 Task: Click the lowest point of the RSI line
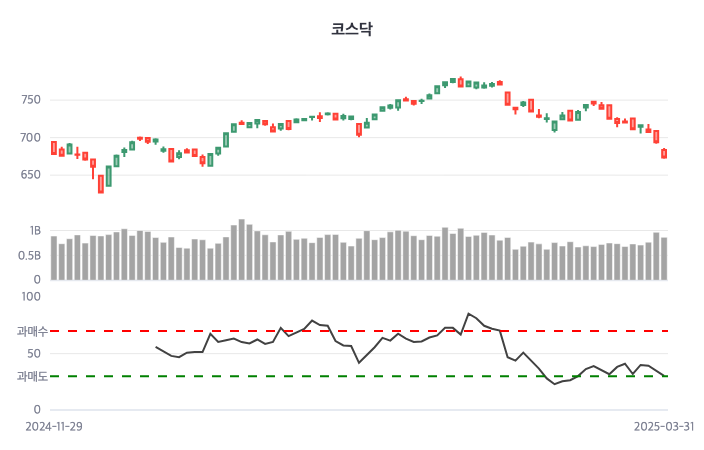555,384
